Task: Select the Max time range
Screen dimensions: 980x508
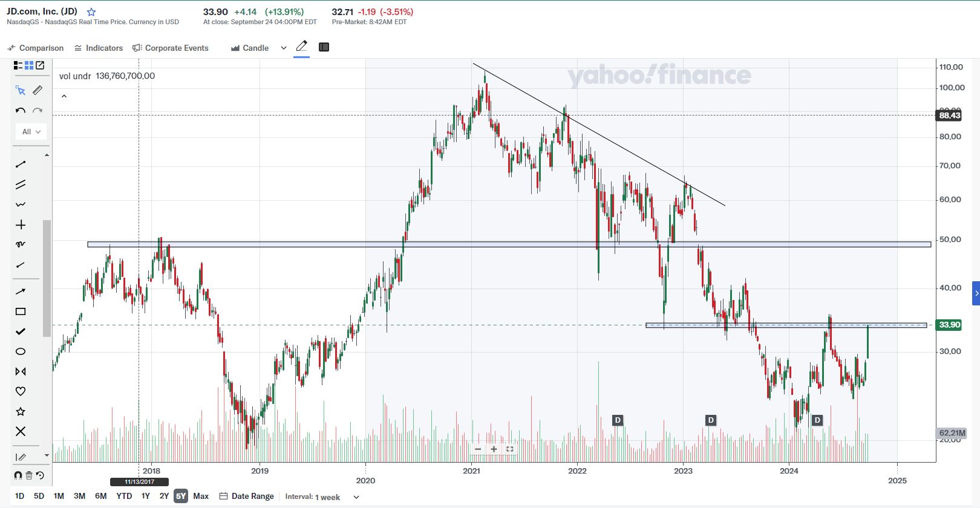Action: point(201,496)
